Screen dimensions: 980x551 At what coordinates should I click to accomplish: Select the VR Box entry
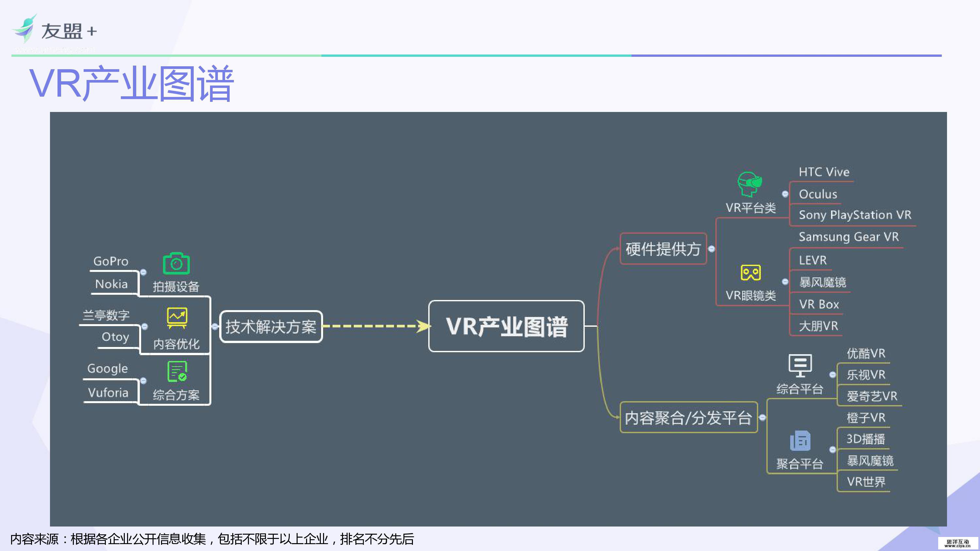pos(819,304)
